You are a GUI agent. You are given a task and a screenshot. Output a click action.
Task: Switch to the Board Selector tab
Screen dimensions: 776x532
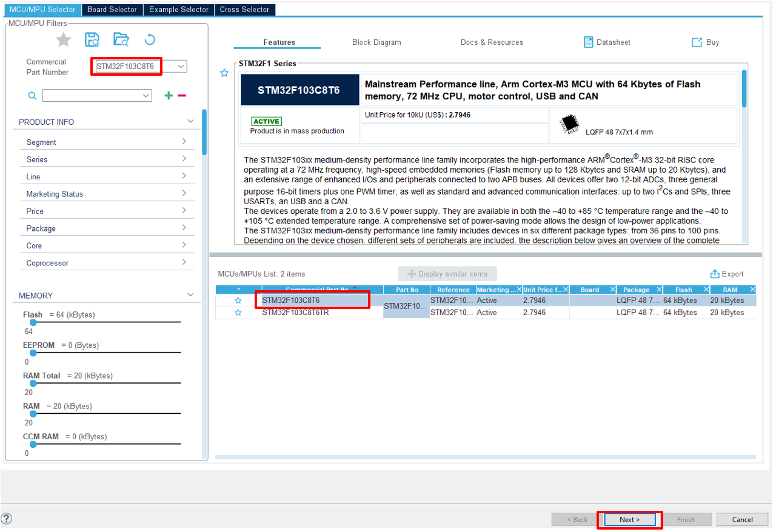click(x=112, y=10)
